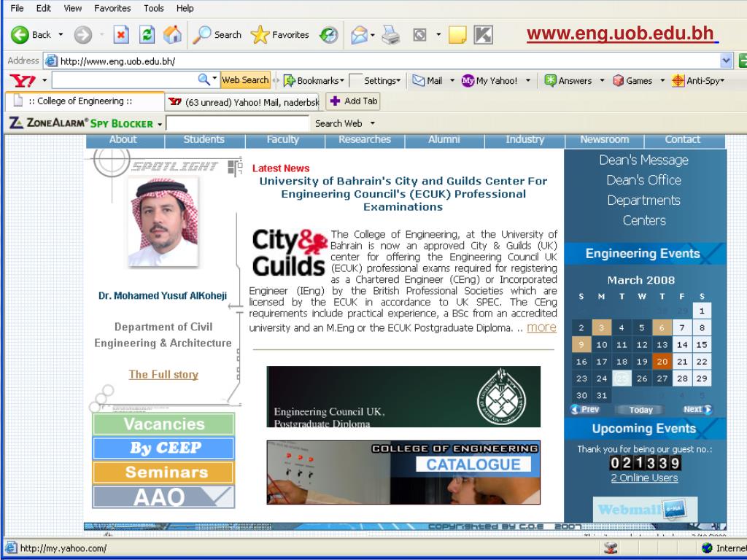The image size is (747, 560).
Task: Click the 'more' link after news text
Action: point(542,327)
